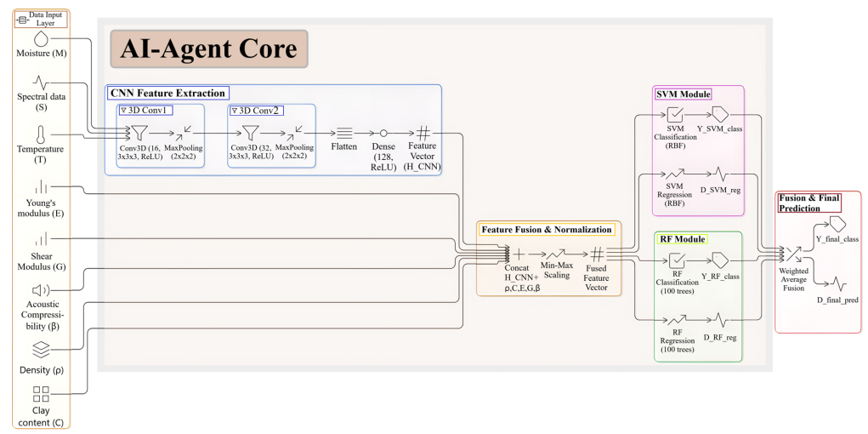Click the Feature Fusion & Normalization header
Viewport: 868px width, 434px height.
click(547, 230)
